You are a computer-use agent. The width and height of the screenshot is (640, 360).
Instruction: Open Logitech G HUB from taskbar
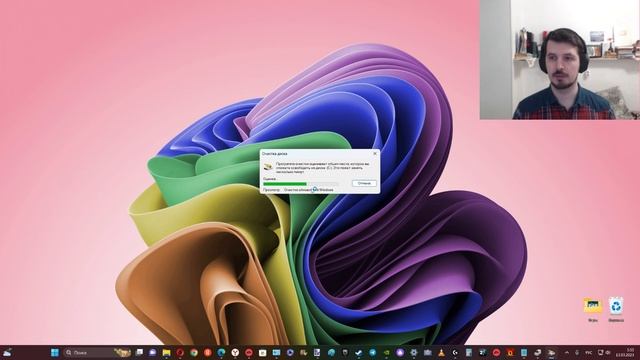pos(455,353)
